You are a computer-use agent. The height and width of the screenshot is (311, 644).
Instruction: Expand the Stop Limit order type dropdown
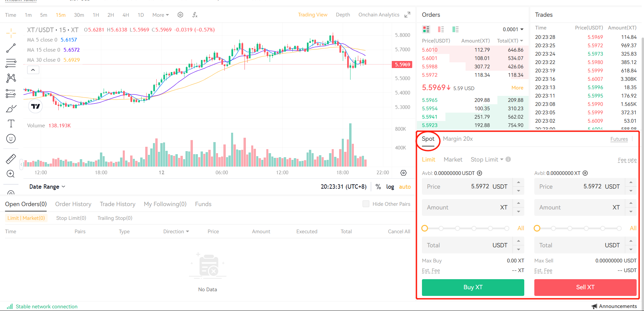click(487, 160)
